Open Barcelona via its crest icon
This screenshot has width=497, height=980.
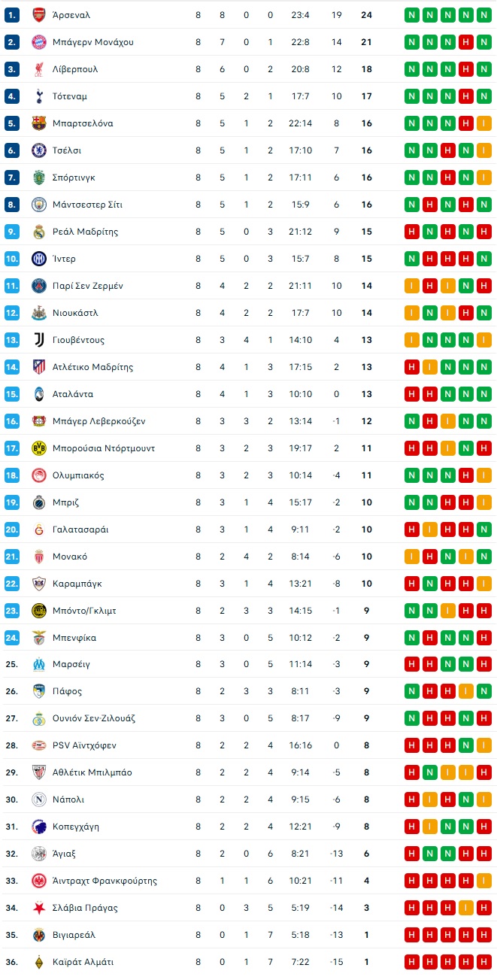[x=38, y=123]
